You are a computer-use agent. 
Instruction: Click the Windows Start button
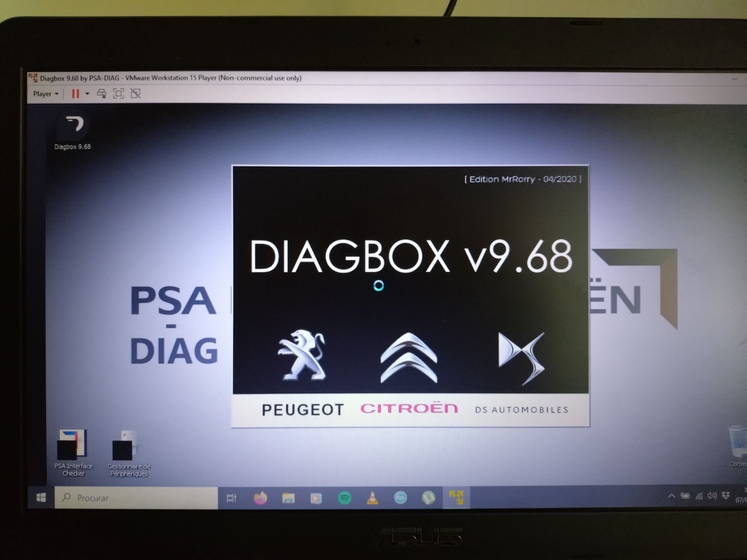[x=41, y=498]
